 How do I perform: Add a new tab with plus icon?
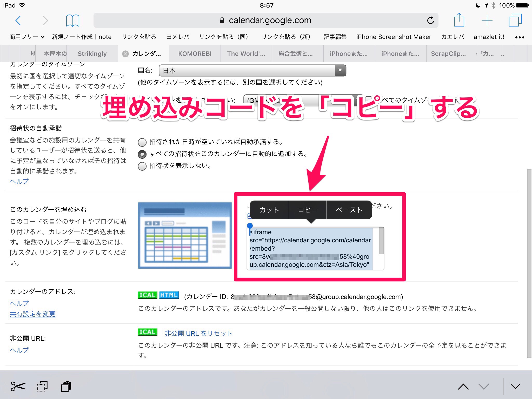(487, 20)
